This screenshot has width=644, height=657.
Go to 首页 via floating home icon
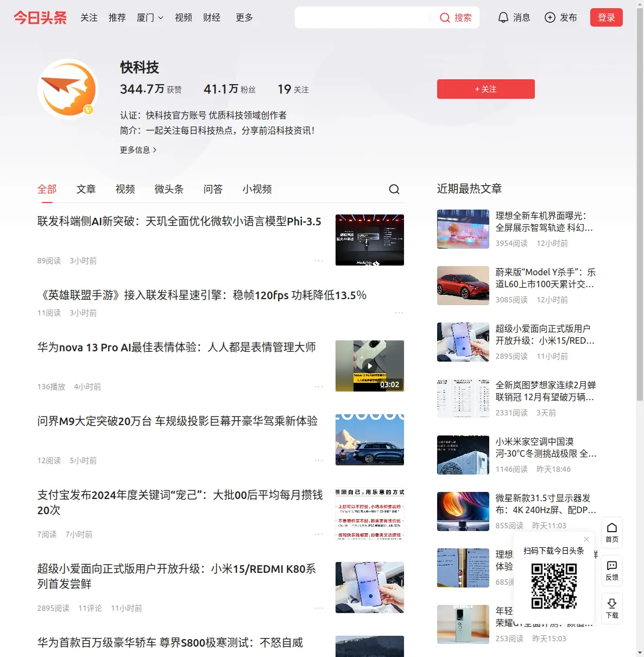click(612, 533)
